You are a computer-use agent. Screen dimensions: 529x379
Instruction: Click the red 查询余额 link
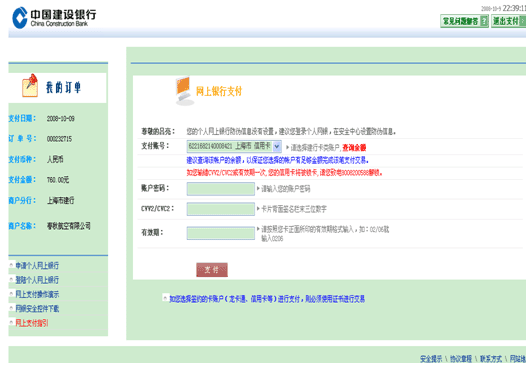click(x=354, y=147)
